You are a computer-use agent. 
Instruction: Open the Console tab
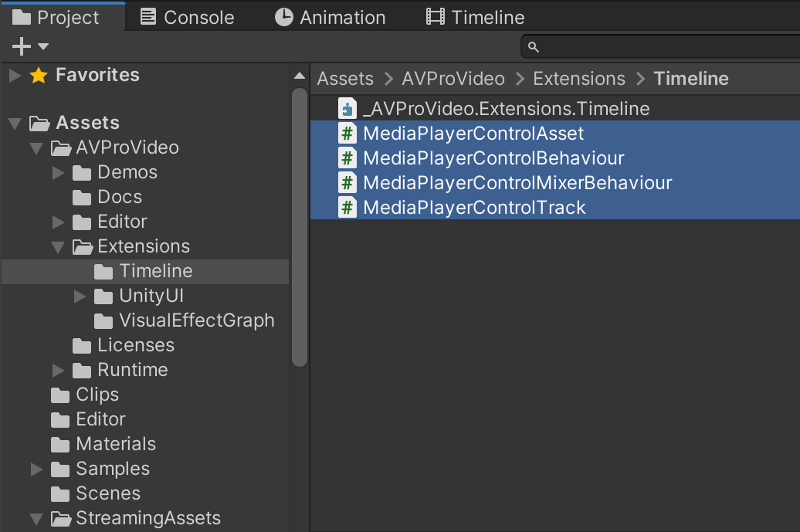[x=187, y=17]
